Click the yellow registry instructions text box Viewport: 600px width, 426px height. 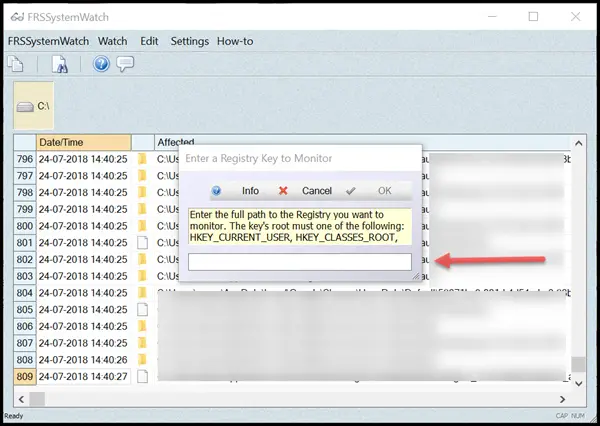point(300,226)
